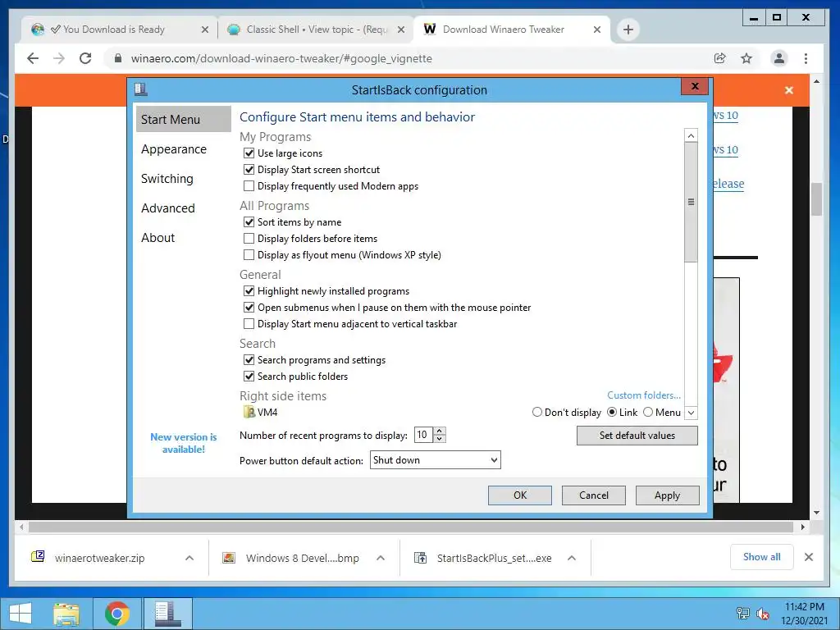The height and width of the screenshot is (630, 840).
Task: Open Power button default action dropdown
Action: click(435, 459)
